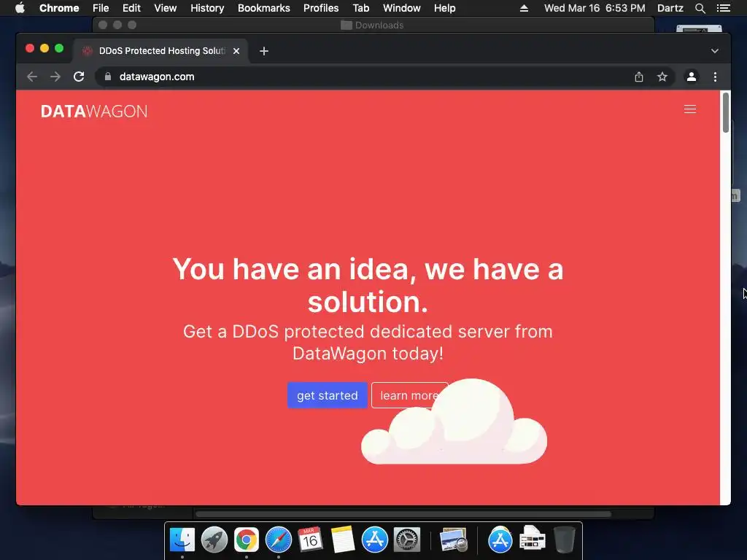Open the documents stack in Dock

(x=532, y=540)
